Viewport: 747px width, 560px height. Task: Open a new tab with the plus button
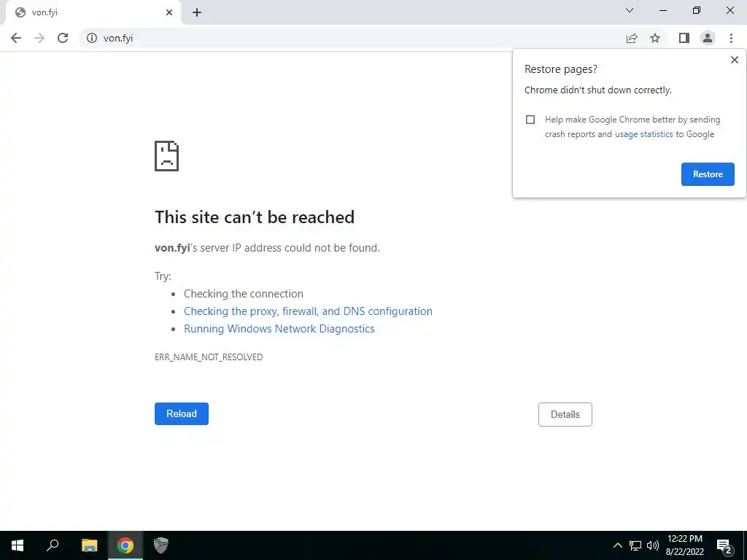click(x=197, y=12)
